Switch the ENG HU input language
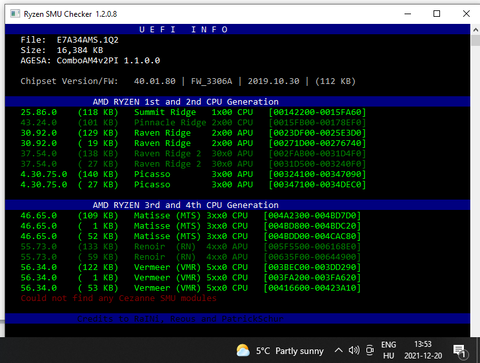Image resolution: width=480 pixels, height=363 pixels. [389, 350]
